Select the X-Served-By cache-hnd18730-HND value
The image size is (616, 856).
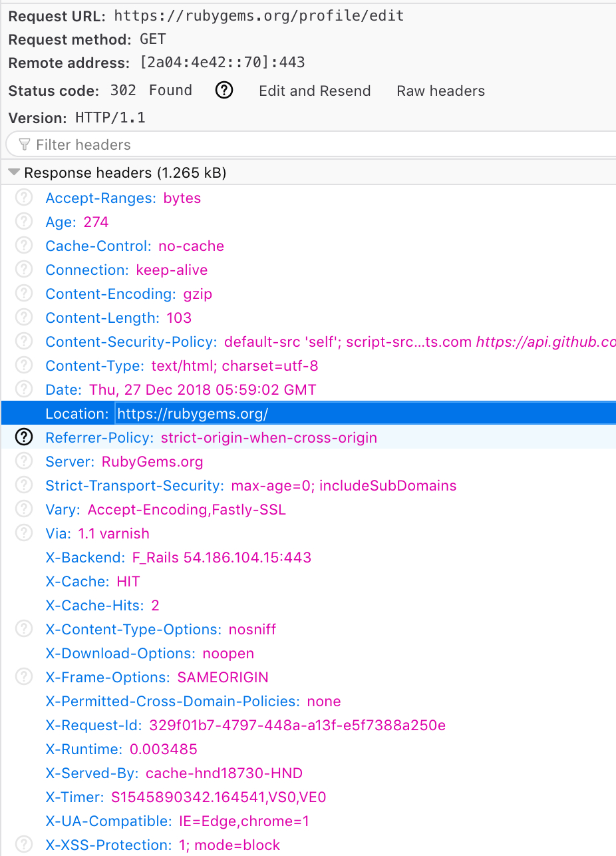tap(224, 773)
